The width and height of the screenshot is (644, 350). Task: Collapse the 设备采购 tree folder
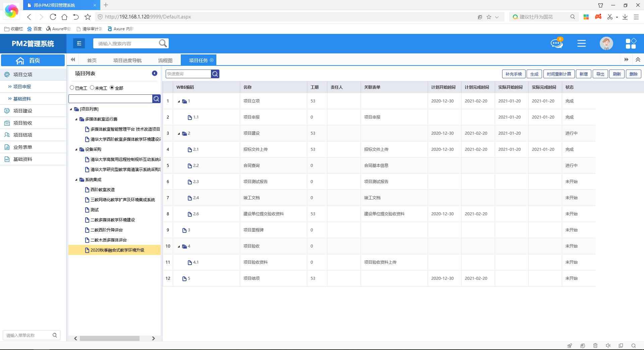[x=76, y=149]
